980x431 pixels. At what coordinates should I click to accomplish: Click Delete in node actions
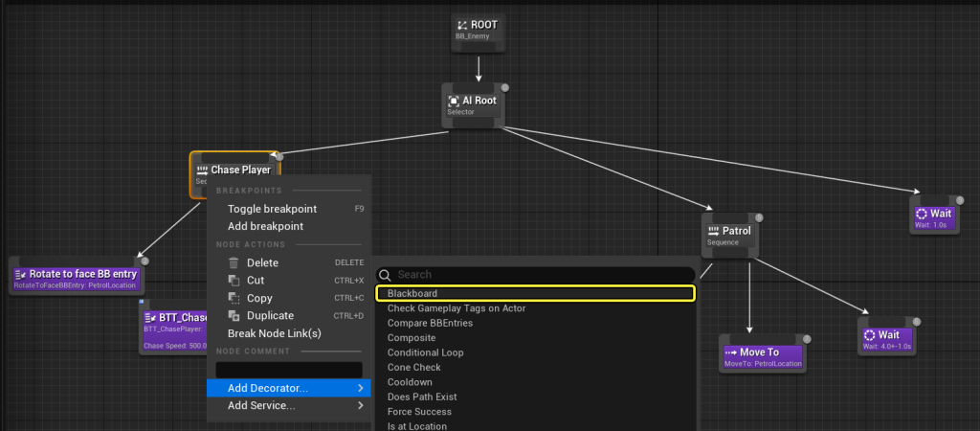pos(262,262)
